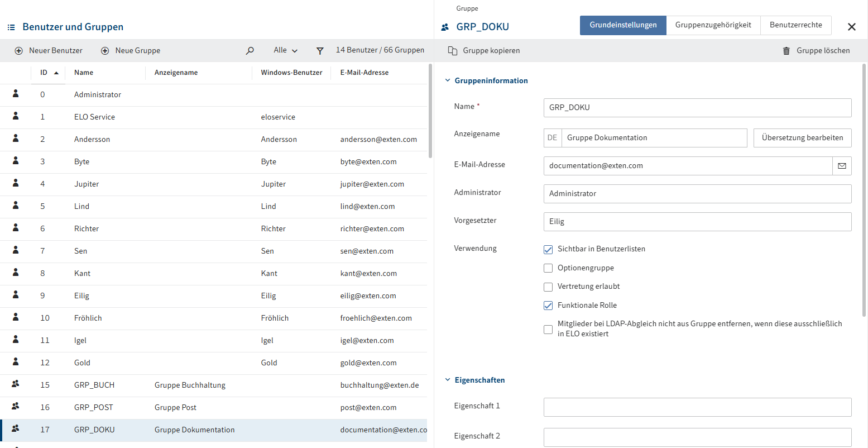Screen dimensions: 868x448
Task: Click the list icon beside Benutzer und Gruppen
Action: click(x=11, y=27)
